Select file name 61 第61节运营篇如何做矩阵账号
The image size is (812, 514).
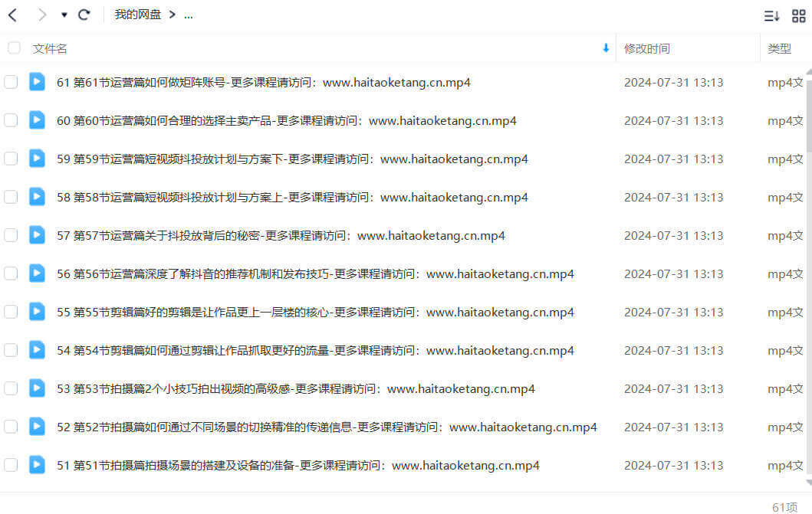(x=264, y=83)
